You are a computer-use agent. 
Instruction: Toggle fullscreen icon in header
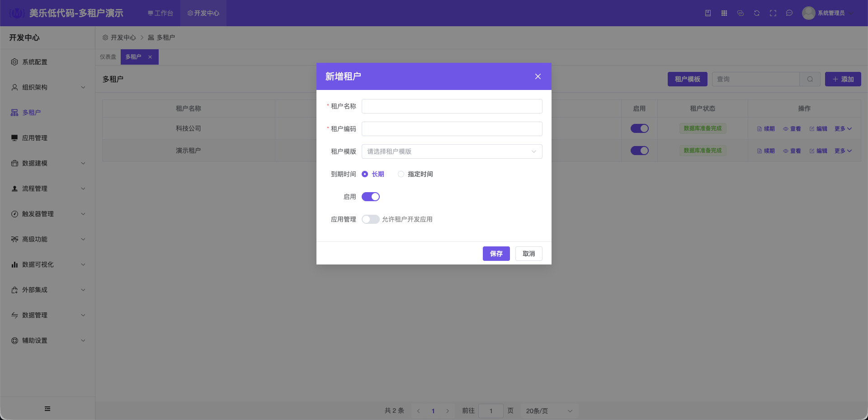coord(773,13)
